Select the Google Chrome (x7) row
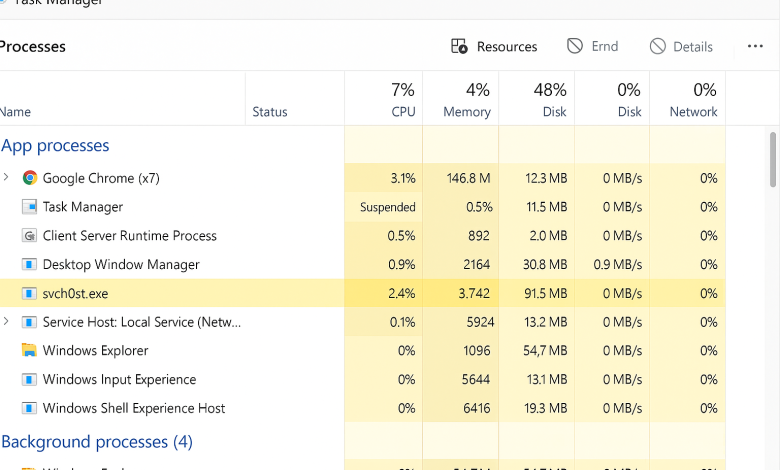Screen dimensions: 780x470 [363, 178]
